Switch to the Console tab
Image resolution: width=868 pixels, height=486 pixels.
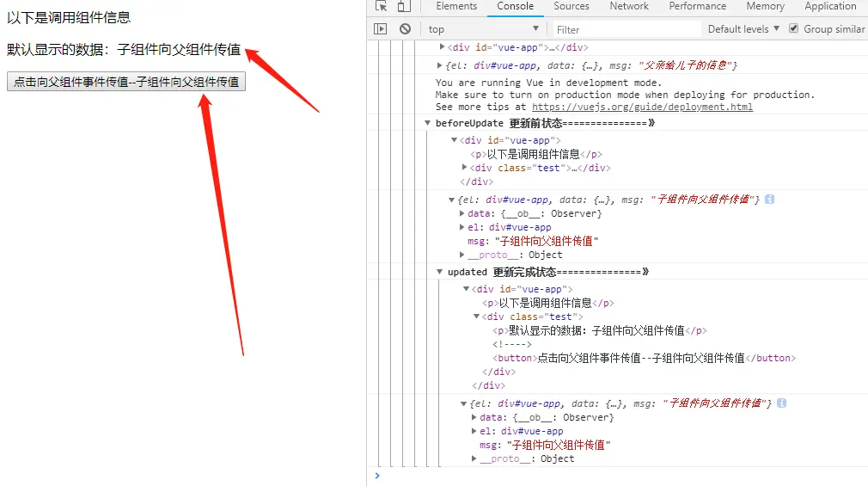(516, 6)
